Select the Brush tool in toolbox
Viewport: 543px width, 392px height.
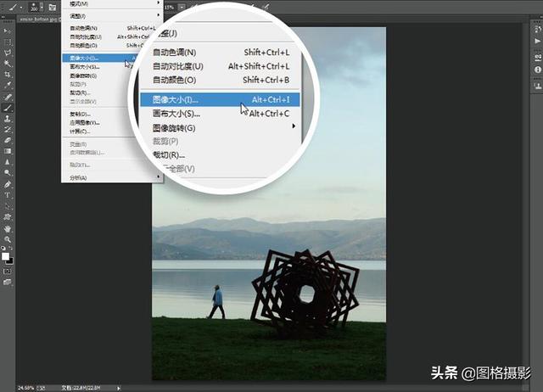click(8, 108)
